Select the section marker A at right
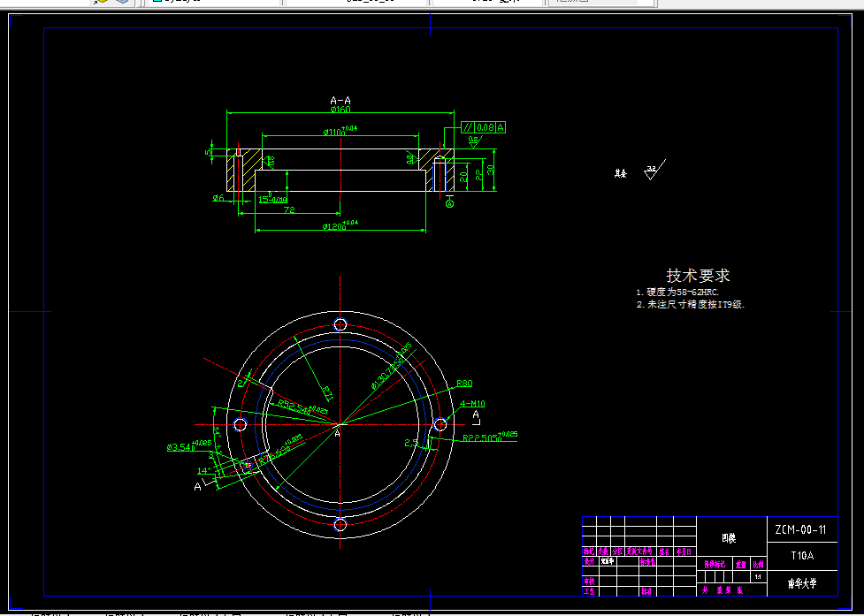Screen dimensions: 864x616 [x=477, y=415]
